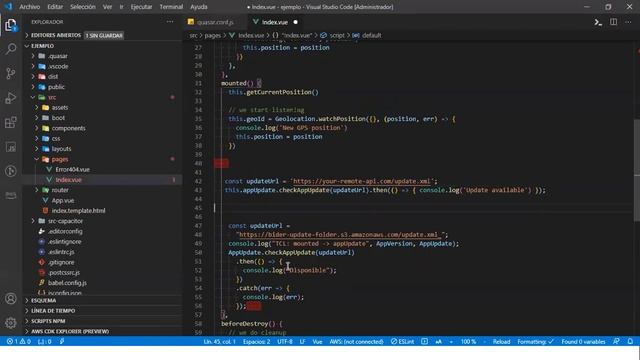Click the script breadcrumb segment
640x360 pixels.
pyautogui.click(x=337, y=36)
